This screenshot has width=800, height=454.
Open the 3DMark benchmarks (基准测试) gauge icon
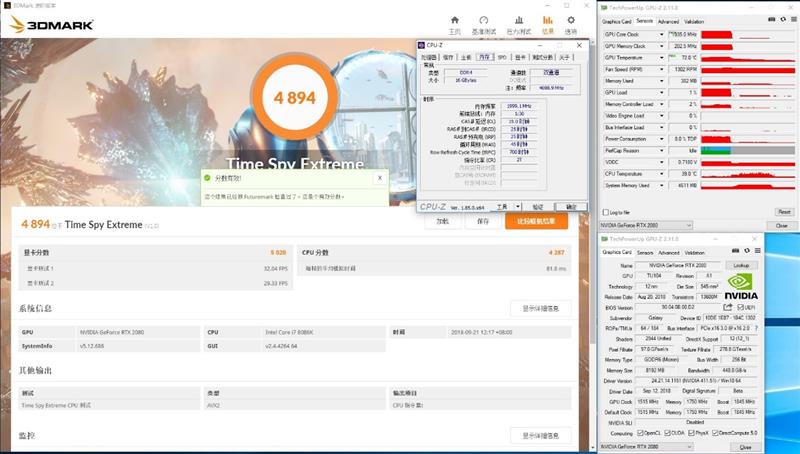click(484, 20)
